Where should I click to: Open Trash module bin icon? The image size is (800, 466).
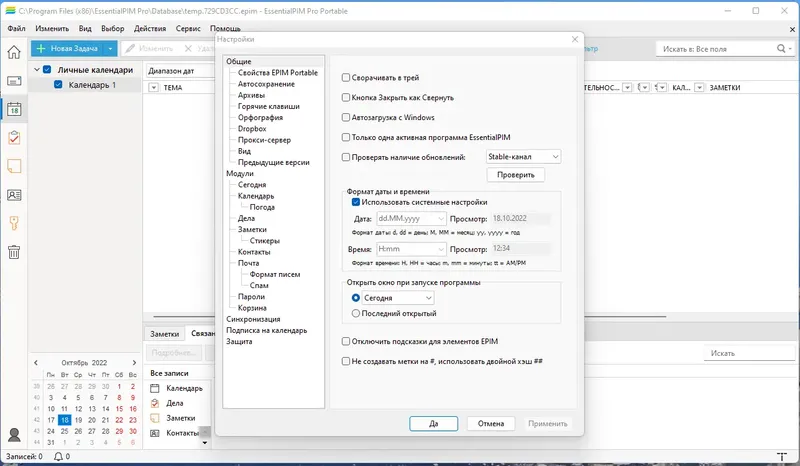pos(14,252)
